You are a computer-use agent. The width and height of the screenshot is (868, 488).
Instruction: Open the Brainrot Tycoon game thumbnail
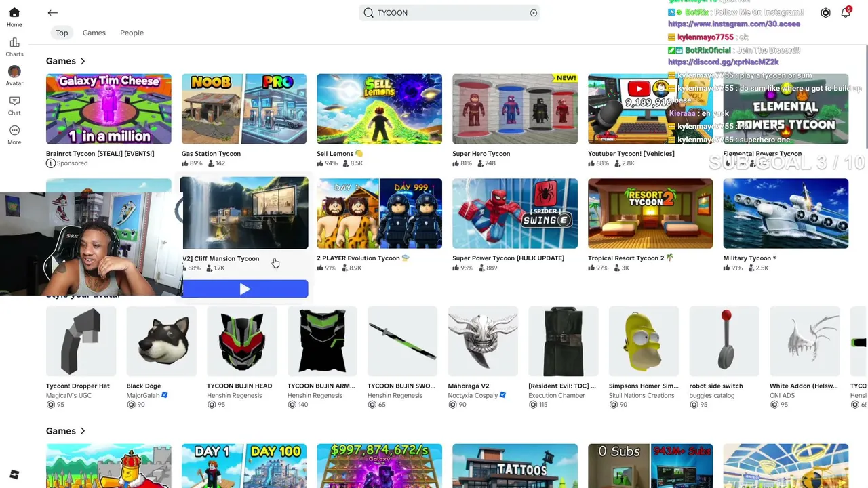tap(108, 109)
